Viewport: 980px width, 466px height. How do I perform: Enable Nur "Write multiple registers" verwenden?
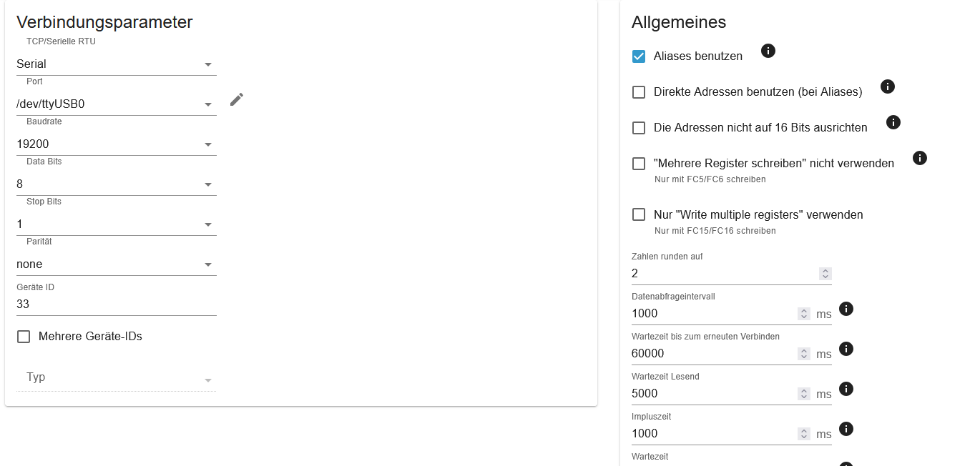[639, 215]
